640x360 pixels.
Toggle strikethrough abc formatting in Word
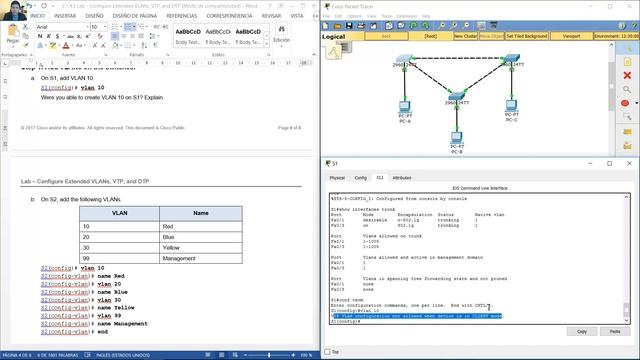click(x=71, y=36)
